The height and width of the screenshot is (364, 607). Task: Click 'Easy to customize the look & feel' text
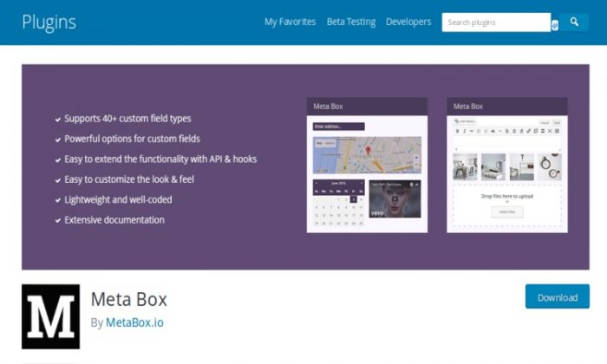pyautogui.click(x=129, y=179)
